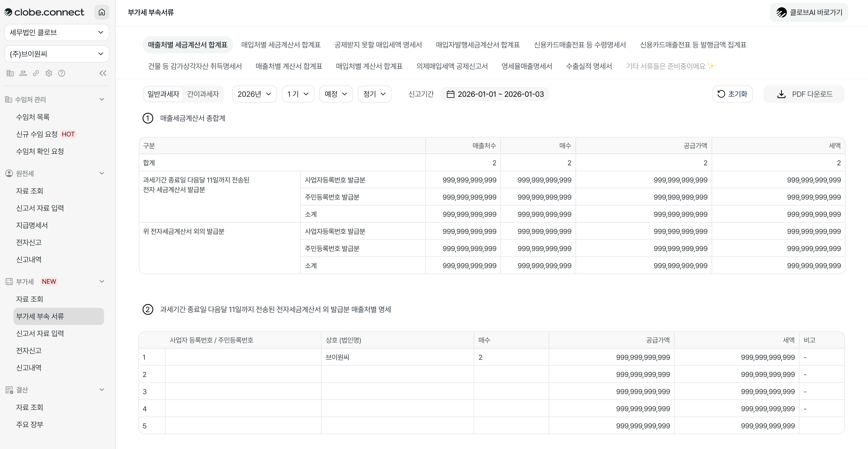The width and height of the screenshot is (868, 449).
Task: Collapse the 결산 section
Action: coord(102,390)
